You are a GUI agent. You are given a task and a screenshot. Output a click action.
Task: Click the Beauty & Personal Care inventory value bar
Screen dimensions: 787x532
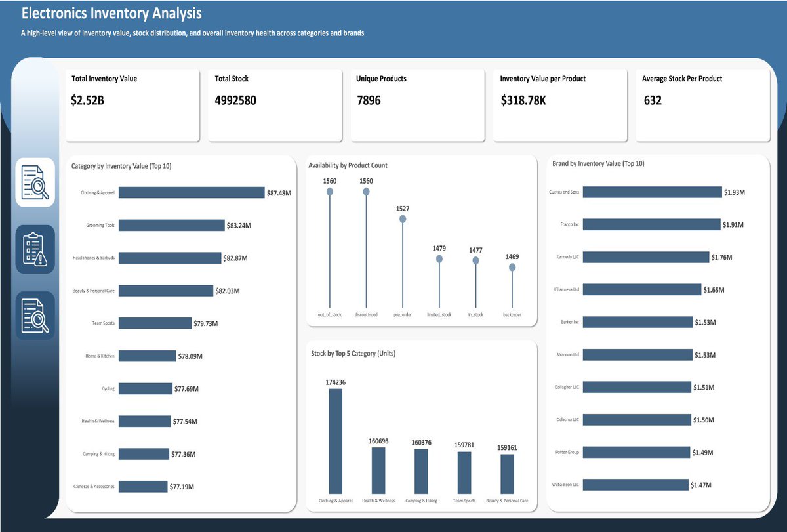(166, 291)
